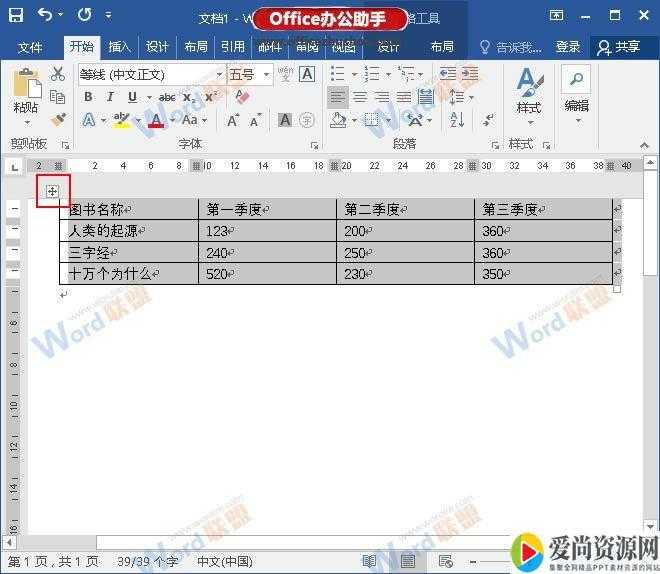Click the Cut scissors icon
Viewport: 660px width, 574px height.
click(58, 74)
